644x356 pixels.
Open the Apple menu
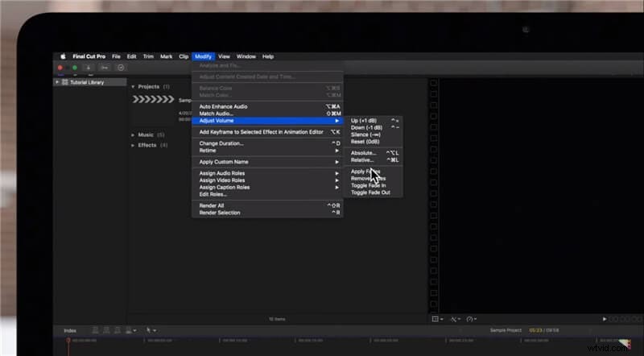point(63,56)
